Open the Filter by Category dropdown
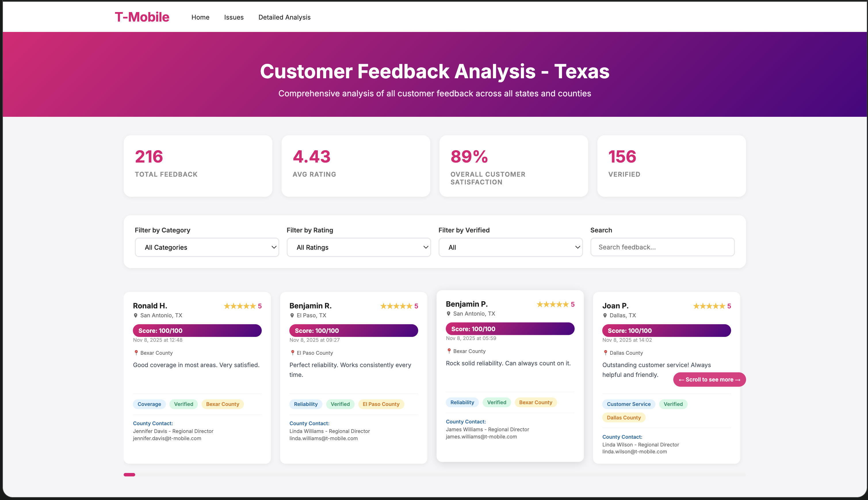 tap(207, 247)
